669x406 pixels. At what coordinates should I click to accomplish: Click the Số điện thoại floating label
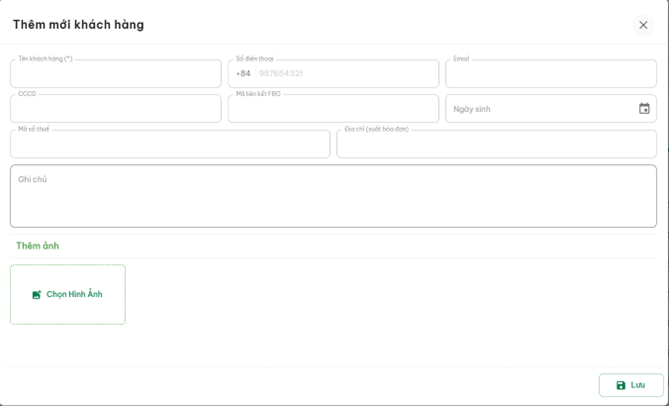[x=254, y=59]
